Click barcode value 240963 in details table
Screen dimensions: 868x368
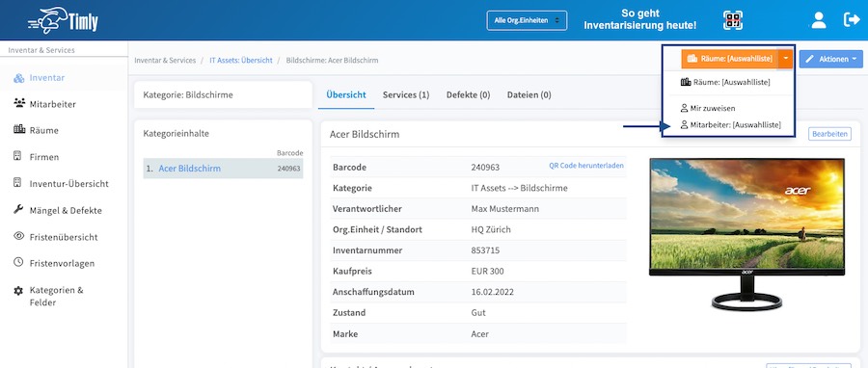pos(485,168)
